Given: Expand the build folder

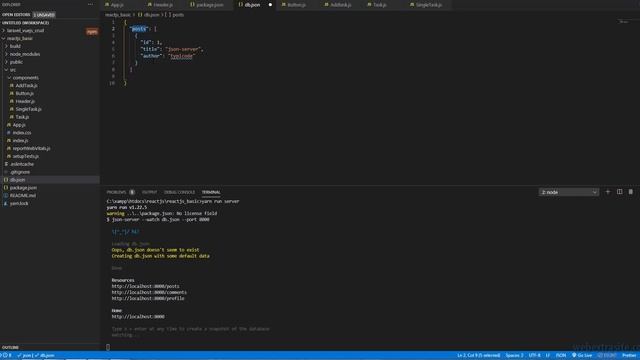Looking at the screenshot, I should point(15,46).
